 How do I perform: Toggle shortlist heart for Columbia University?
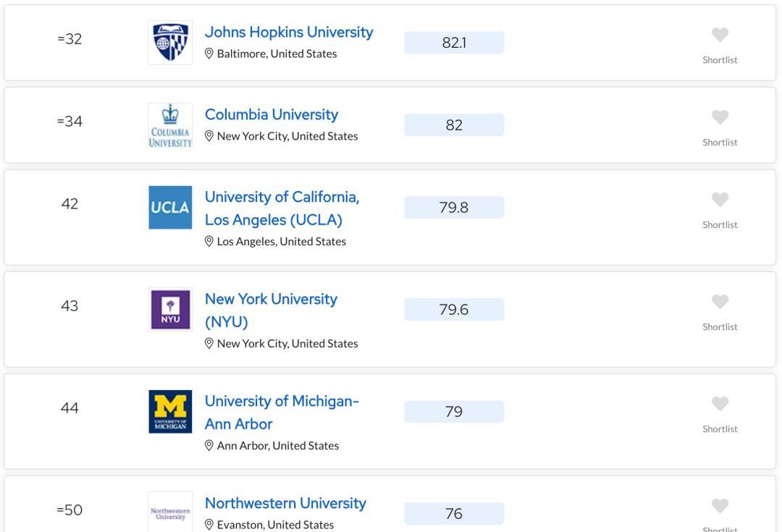pyautogui.click(x=720, y=117)
